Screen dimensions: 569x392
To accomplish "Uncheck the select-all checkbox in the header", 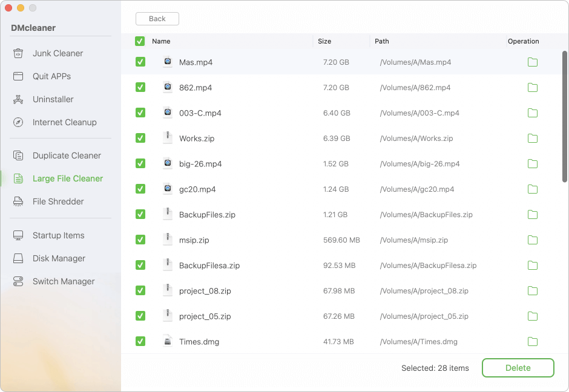I will pyautogui.click(x=140, y=41).
